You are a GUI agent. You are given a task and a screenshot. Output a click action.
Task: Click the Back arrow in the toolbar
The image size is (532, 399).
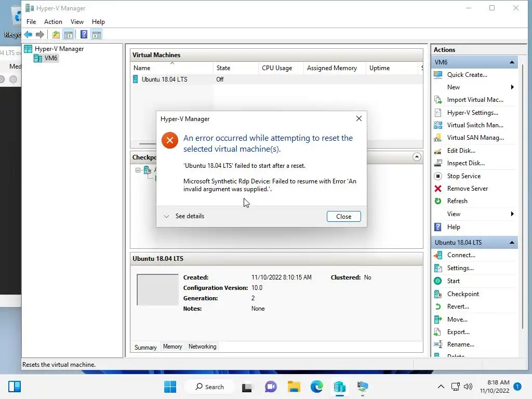point(28,34)
